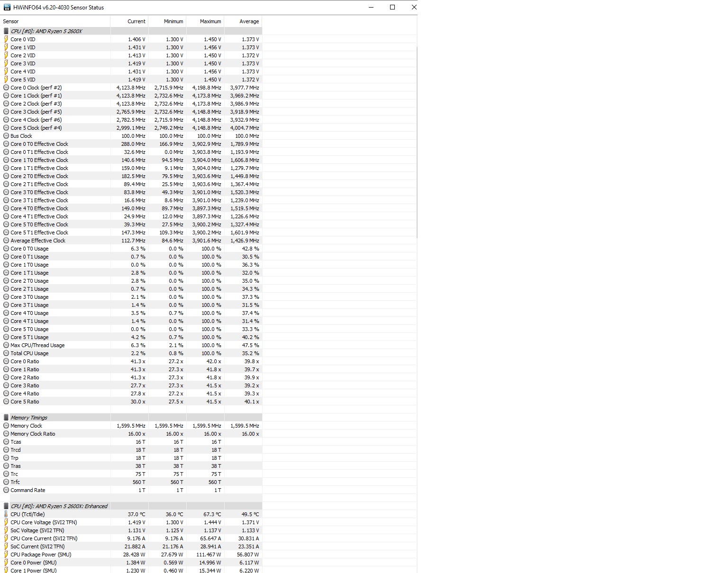
Task: Click the chip icon beside AMD Ryzen 5 2600X: Enhanced
Action: (6, 506)
